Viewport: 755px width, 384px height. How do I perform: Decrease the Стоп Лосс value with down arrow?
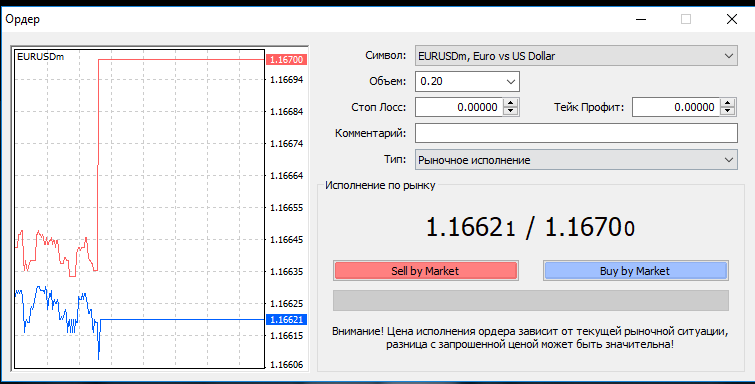[510, 111]
